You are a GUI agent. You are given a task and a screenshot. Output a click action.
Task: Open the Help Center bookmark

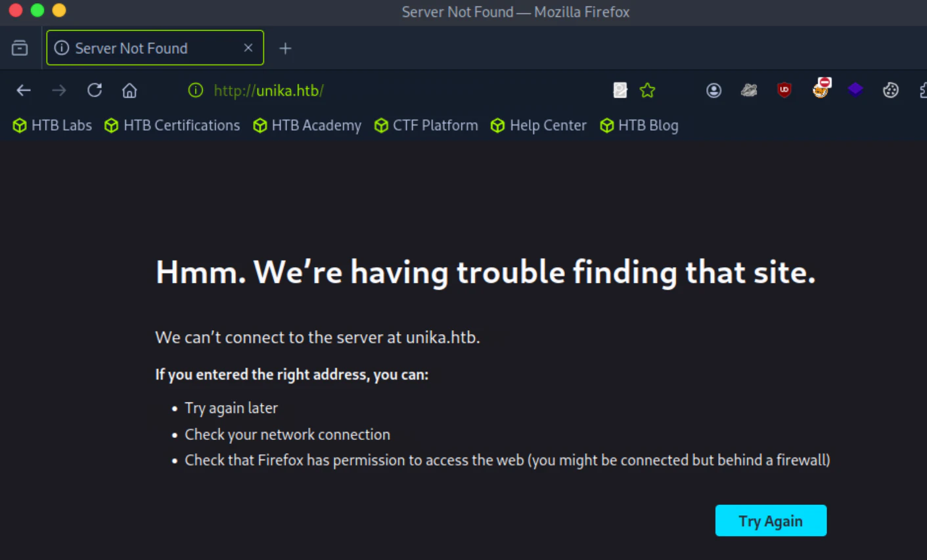click(x=539, y=125)
